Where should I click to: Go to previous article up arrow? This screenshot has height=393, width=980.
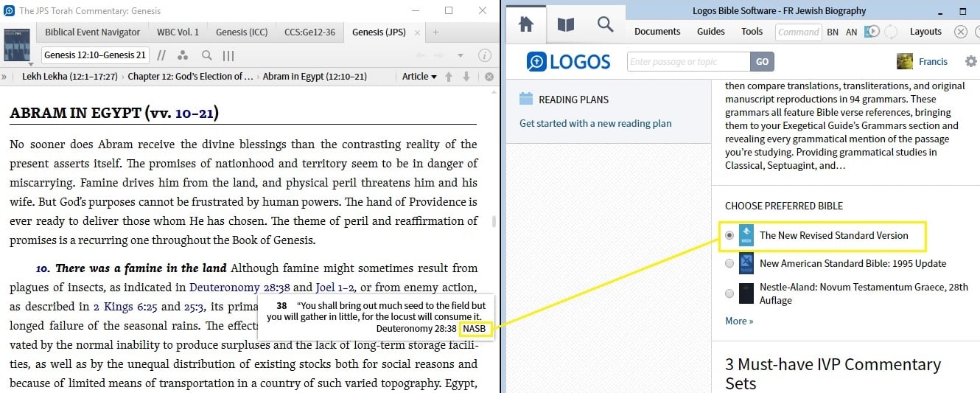tap(449, 77)
